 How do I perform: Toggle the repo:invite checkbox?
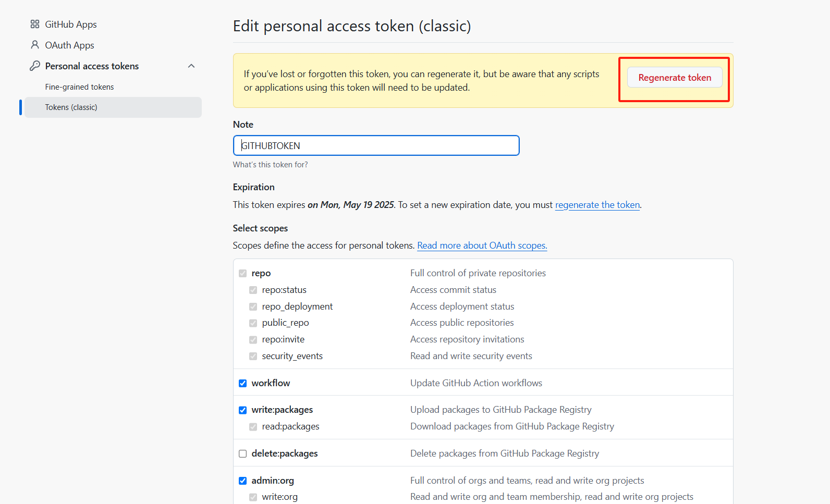point(253,340)
